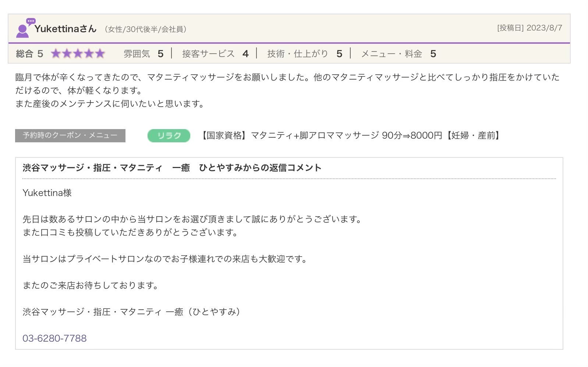
Task: Click reply line 先日は数あるサロンの中から
Action: (192, 219)
